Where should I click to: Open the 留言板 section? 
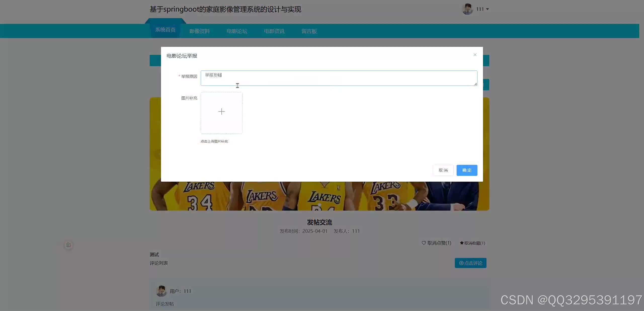pyautogui.click(x=309, y=31)
